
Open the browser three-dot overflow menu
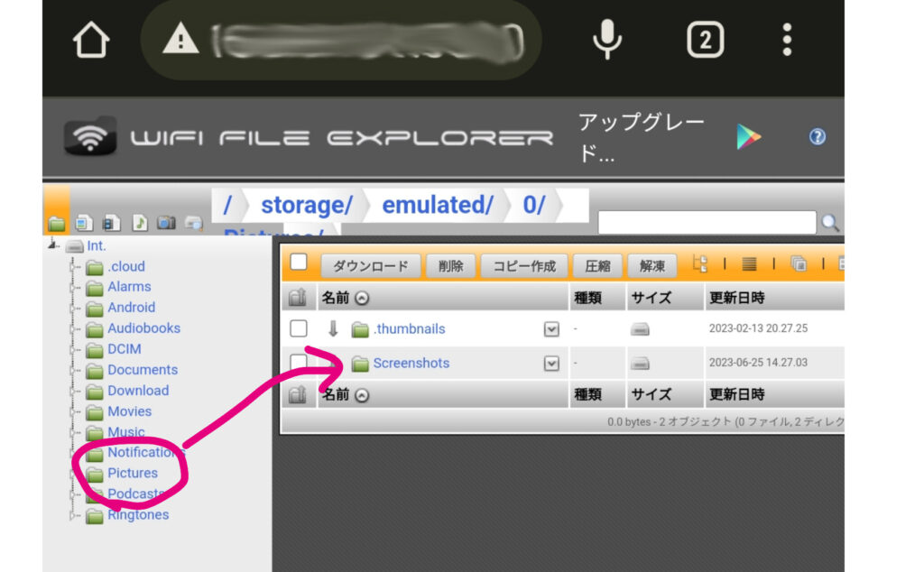click(x=787, y=40)
